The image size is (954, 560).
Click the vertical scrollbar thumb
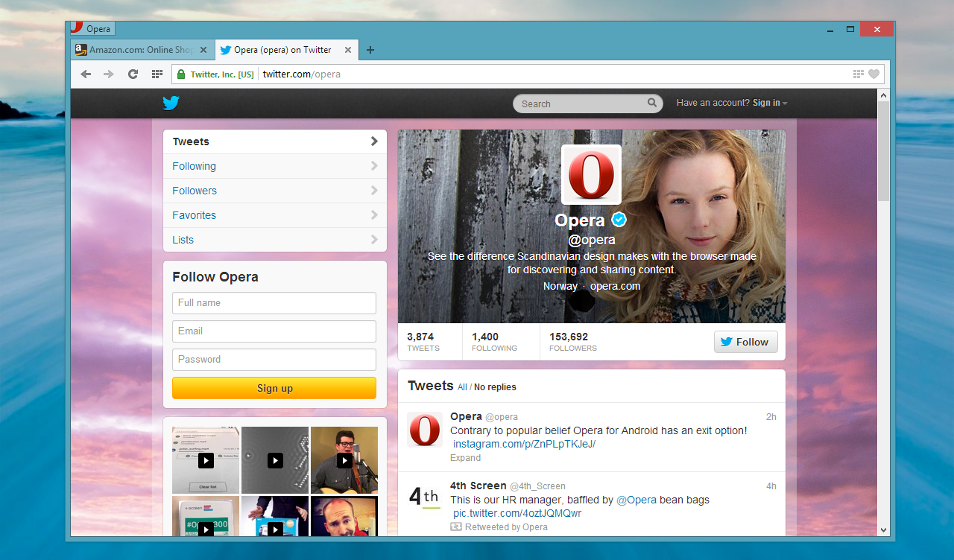[883, 151]
